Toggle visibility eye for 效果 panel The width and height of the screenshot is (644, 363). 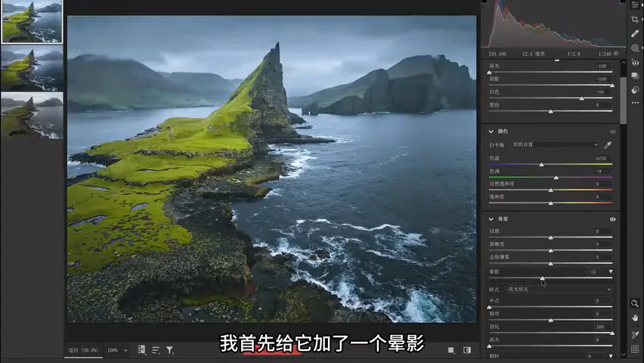coord(612,219)
